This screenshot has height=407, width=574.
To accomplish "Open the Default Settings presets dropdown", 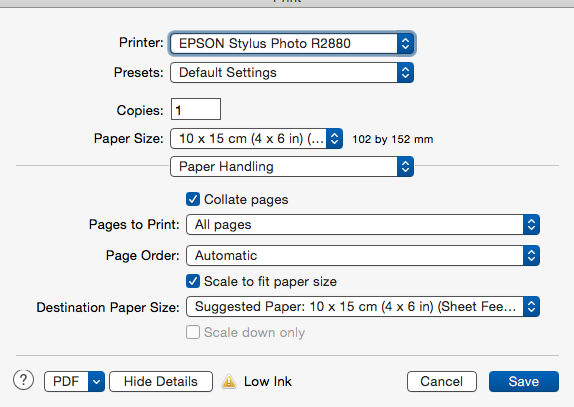I will click(292, 72).
